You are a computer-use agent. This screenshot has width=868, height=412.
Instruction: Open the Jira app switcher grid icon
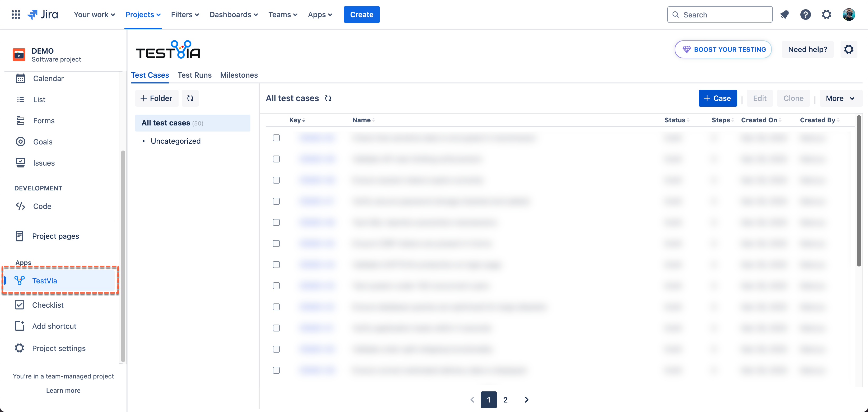[16, 15]
